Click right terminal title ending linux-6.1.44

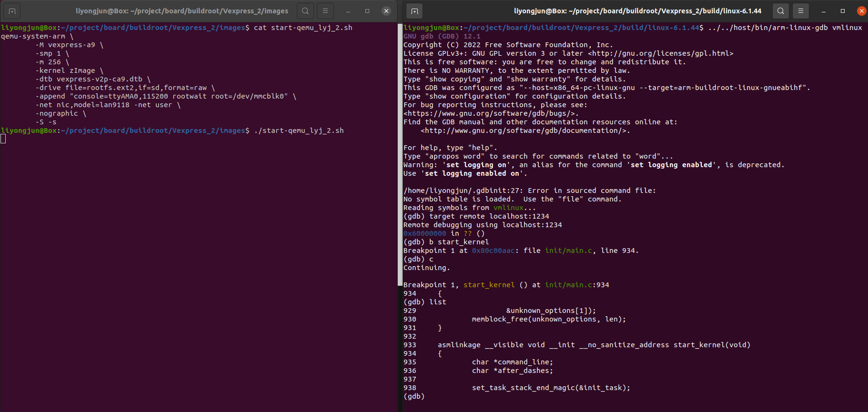pyautogui.click(x=637, y=11)
